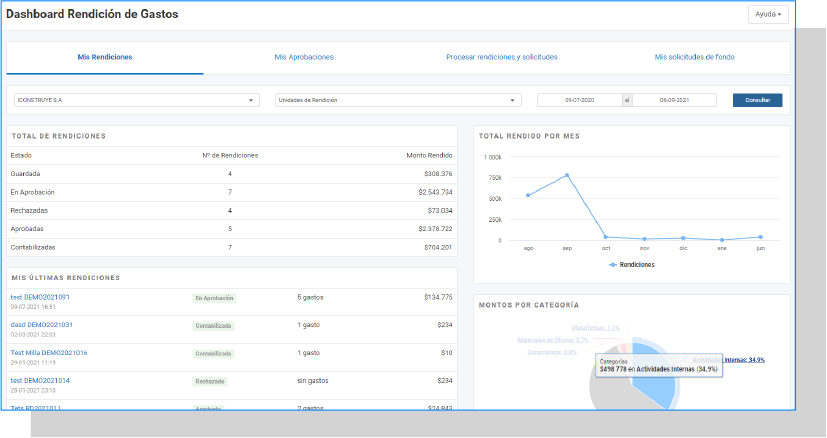Click the sep data point on chart
827x438 pixels.
pos(567,175)
